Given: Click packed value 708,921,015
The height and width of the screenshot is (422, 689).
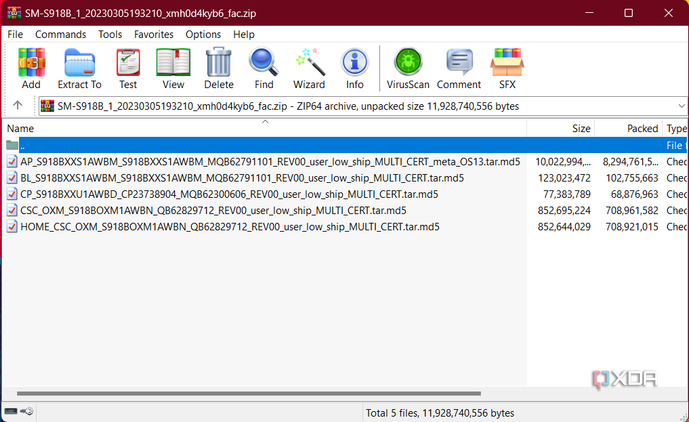Looking at the screenshot, I should tap(632, 227).
